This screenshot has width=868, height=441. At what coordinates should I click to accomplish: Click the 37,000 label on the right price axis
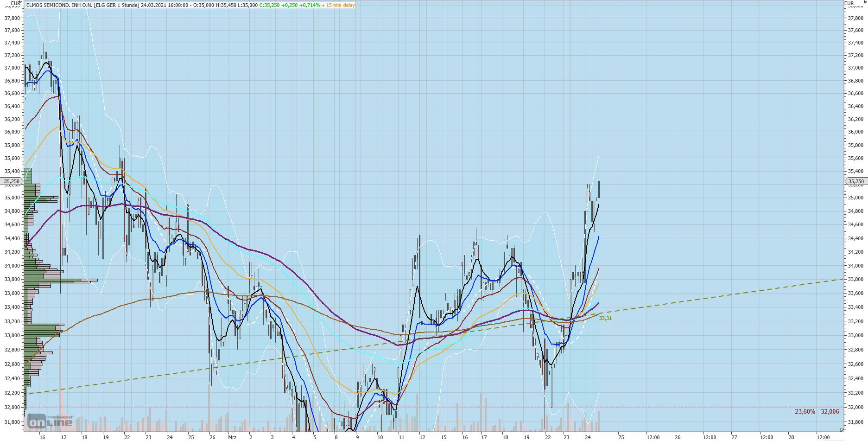pyautogui.click(x=855, y=68)
